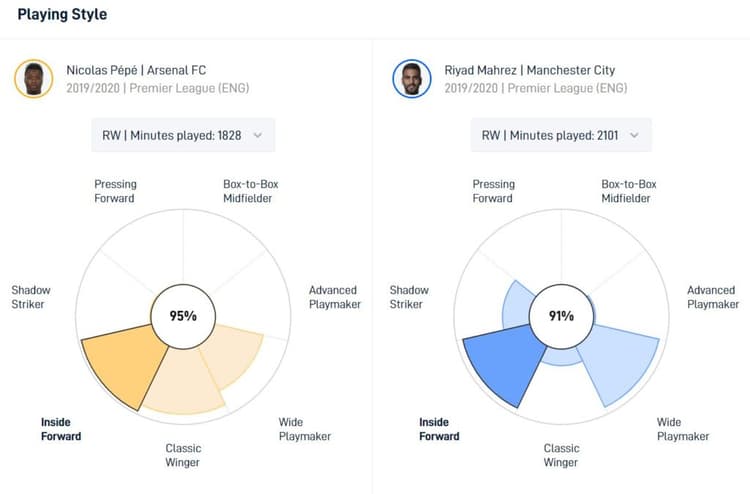Click Pépé's Pressing Forward label
This screenshot has height=494, width=750.
pyautogui.click(x=115, y=191)
